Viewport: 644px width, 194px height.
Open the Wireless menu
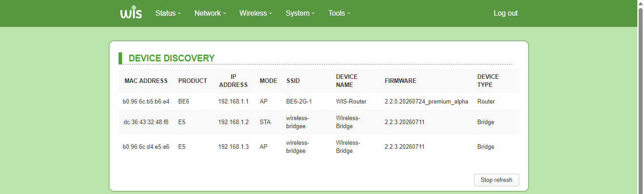pyautogui.click(x=256, y=13)
